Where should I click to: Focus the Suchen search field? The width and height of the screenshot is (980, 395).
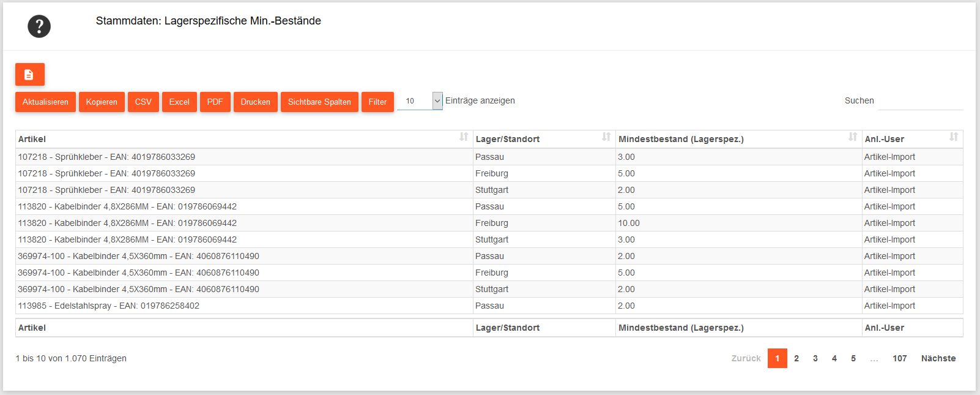[x=920, y=102]
